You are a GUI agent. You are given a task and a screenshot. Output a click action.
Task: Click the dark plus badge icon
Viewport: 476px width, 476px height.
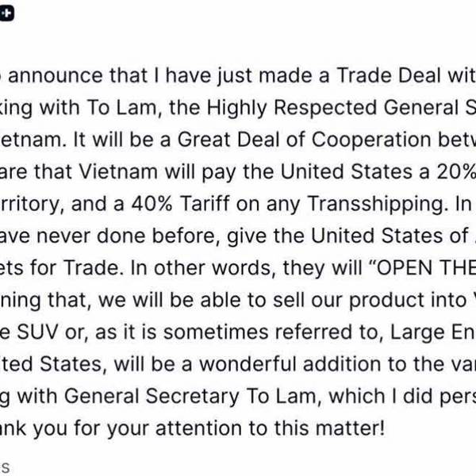pyautogui.click(x=6, y=13)
